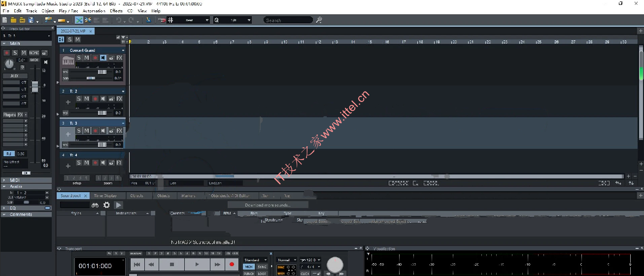Add instrument with plus on T: 2
Image resolution: width=644 pixels, height=276 pixels.
click(68, 102)
